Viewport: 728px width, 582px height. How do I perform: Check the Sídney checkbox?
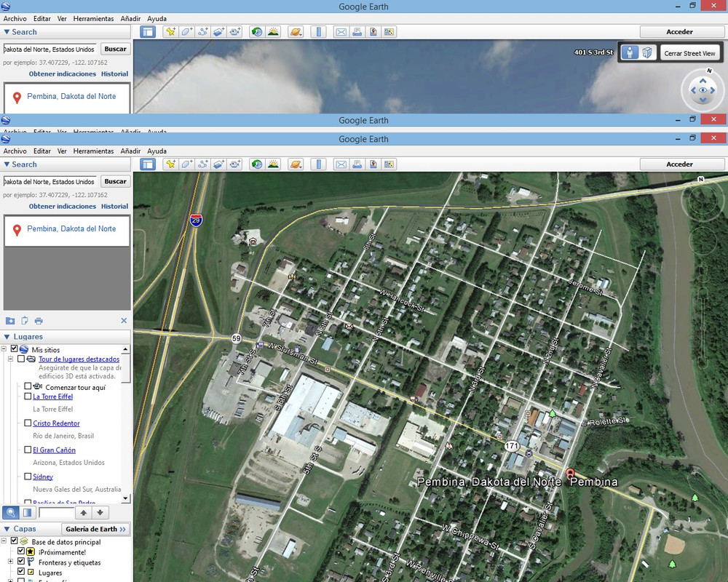point(28,477)
